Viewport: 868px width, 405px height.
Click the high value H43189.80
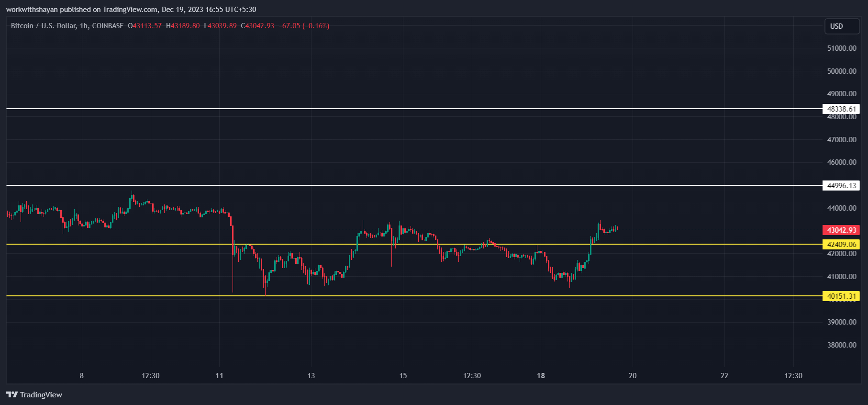point(183,26)
